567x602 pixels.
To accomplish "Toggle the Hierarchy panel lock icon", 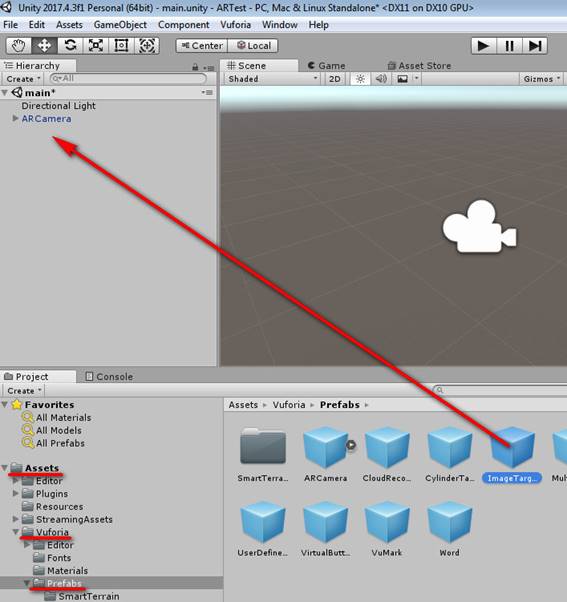I will pos(195,67).
